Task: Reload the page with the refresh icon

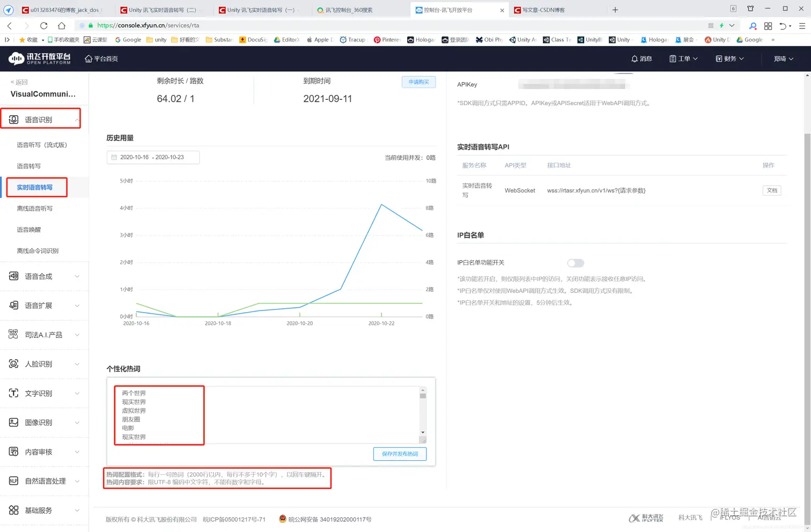Action: pos(44,25)
